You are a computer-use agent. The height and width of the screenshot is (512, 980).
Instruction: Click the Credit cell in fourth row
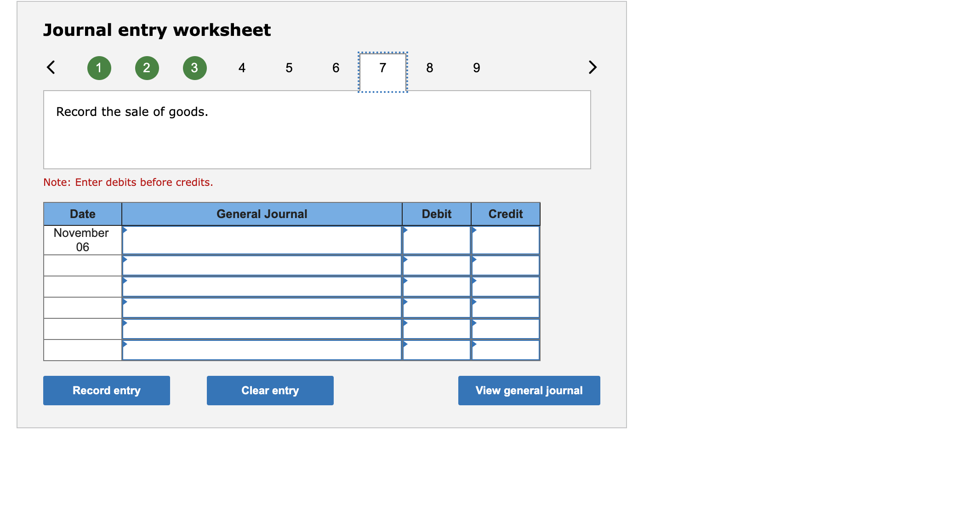506,308
